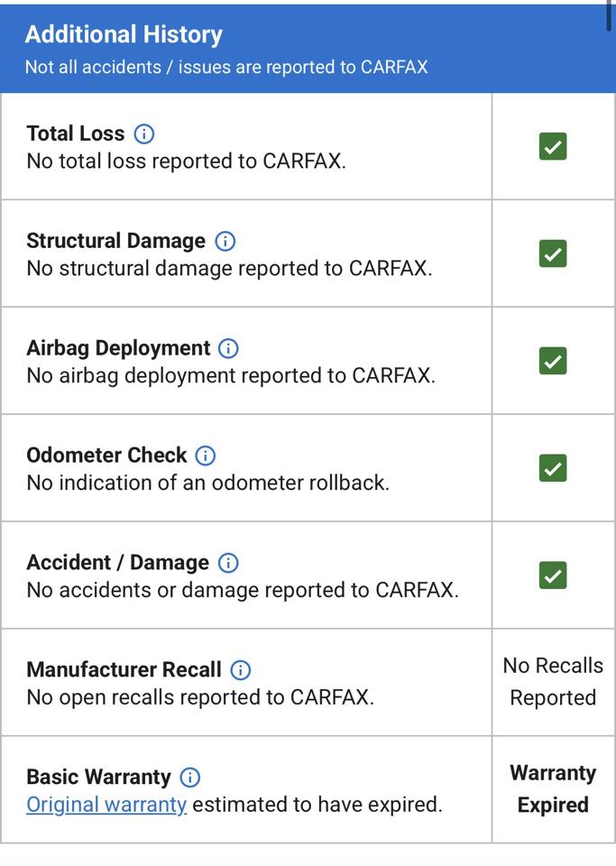
Task: Click Odometer Check green checkmark
Action: tap(553, 468)
